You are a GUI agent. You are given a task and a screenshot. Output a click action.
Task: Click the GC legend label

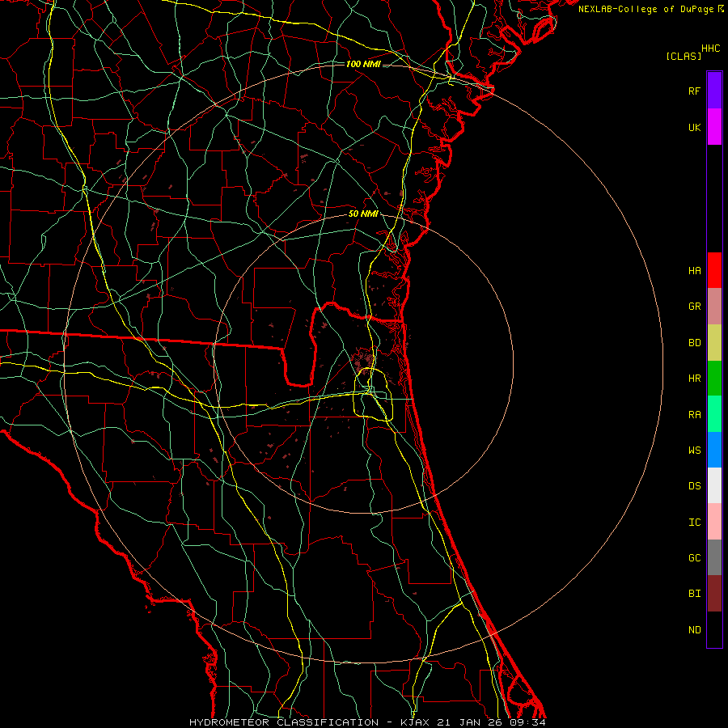tap(694, 557)
